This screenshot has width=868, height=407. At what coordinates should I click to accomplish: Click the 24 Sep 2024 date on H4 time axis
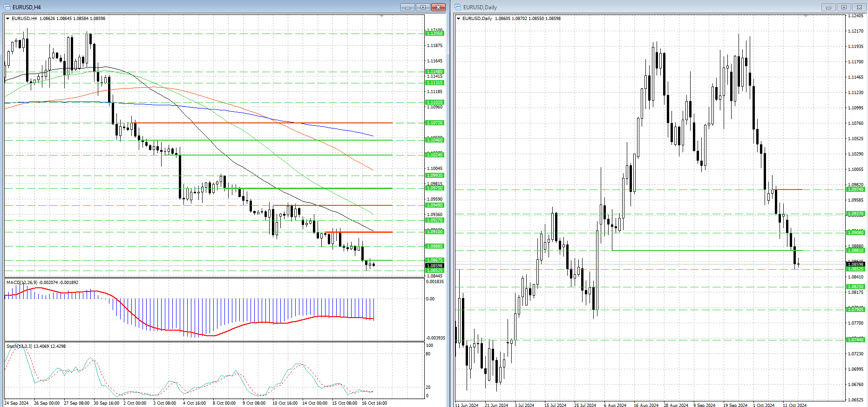coord(17,403)
